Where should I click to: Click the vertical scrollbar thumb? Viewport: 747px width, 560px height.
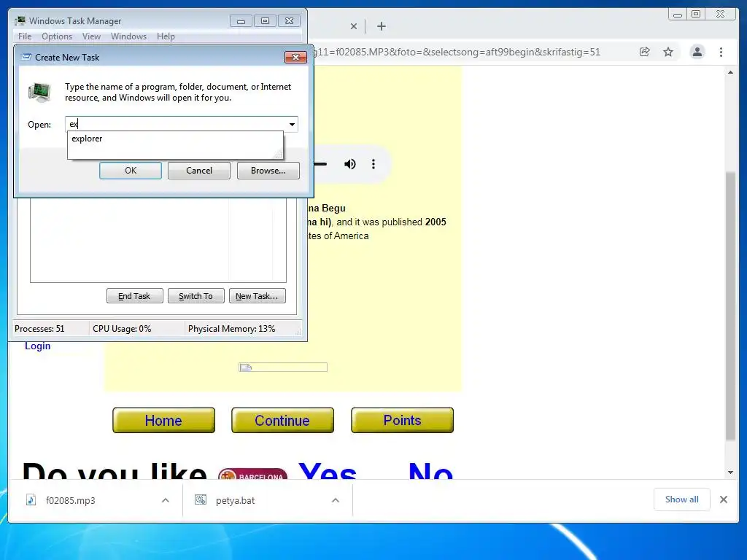tap(730, 306)
